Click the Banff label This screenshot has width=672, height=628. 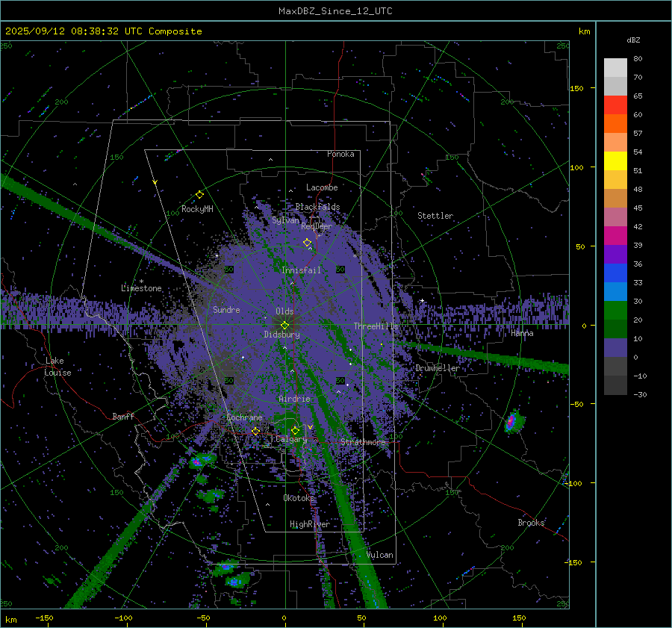(123, 416)
